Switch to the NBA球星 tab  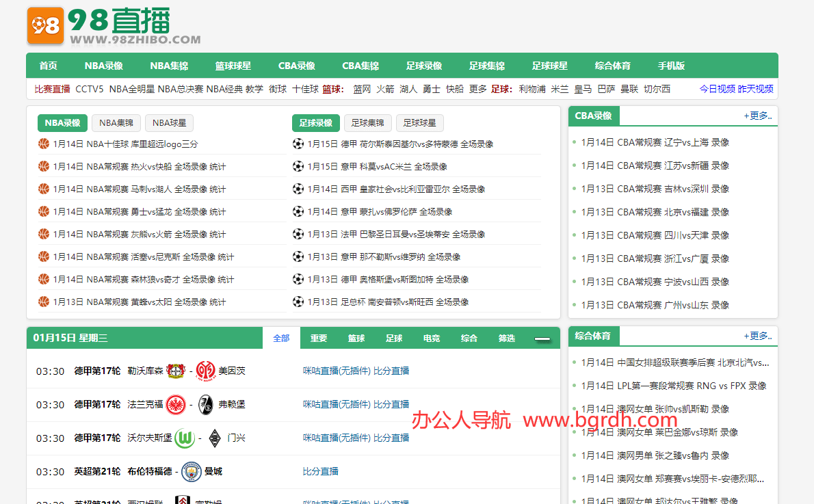pos(169,123)
